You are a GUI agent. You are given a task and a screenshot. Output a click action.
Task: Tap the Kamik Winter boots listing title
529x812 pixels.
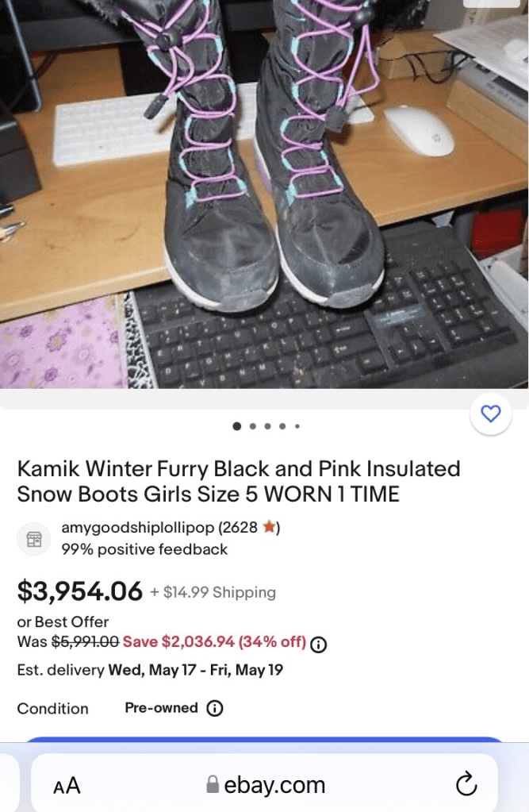coord(239,481)
